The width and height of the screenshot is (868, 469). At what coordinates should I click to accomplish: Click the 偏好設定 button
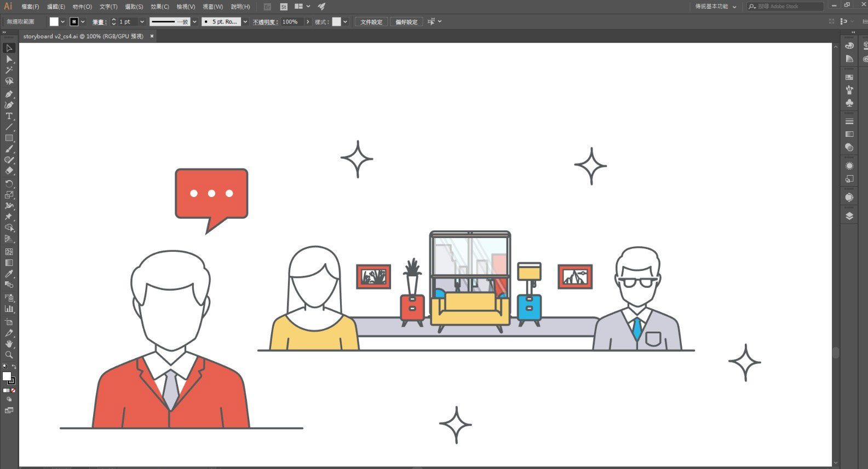coord(406,22)
